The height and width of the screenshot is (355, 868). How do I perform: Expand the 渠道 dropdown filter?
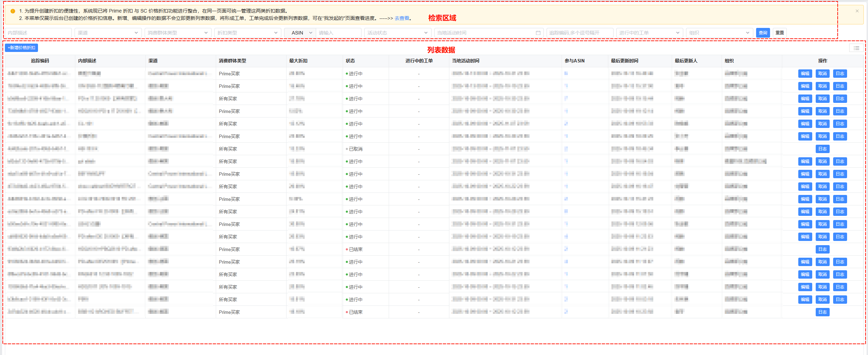tap(108, 33)
